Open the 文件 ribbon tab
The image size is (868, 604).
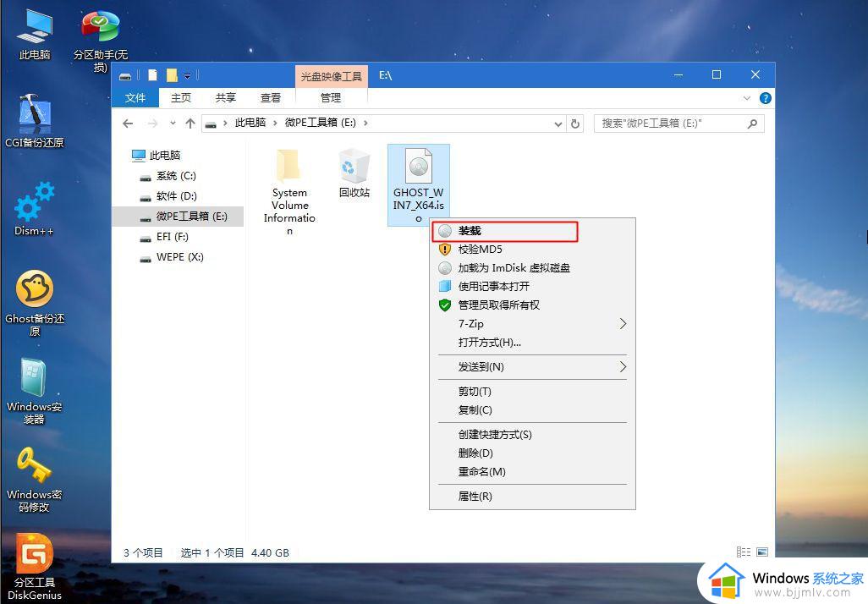click(135, 98)
